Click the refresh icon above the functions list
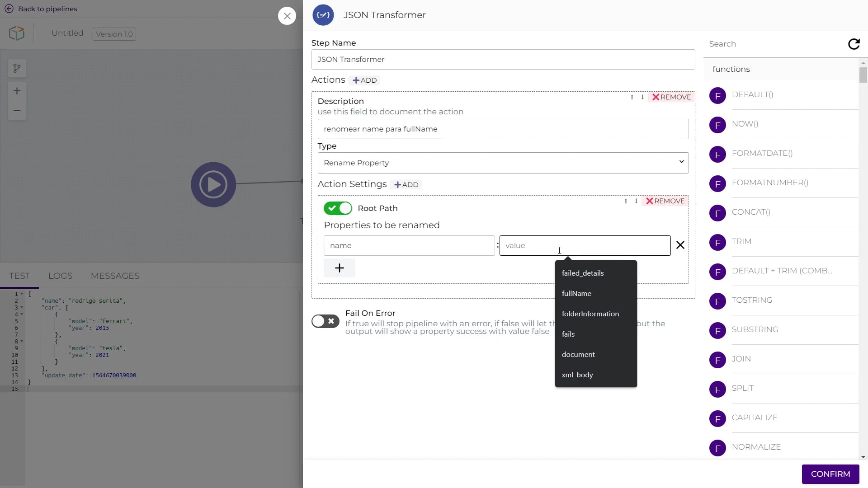868x488 pixels. pyautogui.click(x=854, y=44)
